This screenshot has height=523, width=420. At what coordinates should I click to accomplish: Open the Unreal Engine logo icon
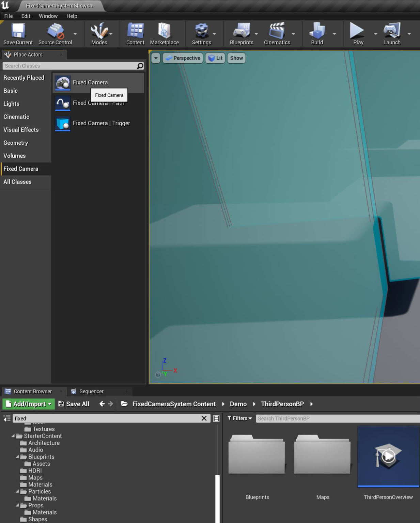pyautogui.click(x=5, y=5)
